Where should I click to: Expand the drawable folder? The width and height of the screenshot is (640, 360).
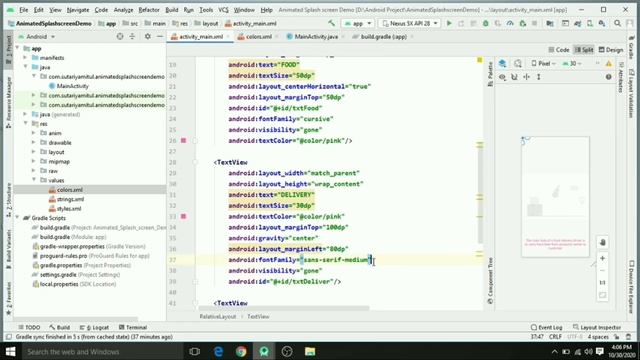coord(33,142)
